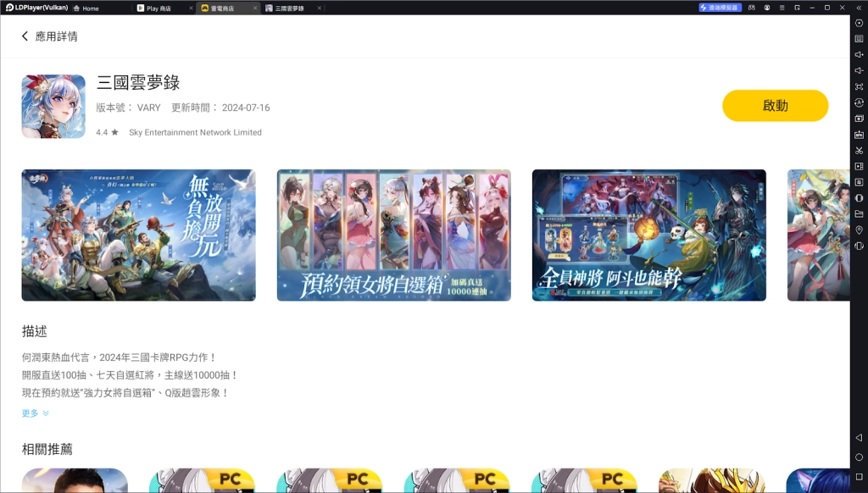Open the 全員神將 阿斗也能幹 screenshot
Screen dimensions: 868x493
tap(648, 235)
